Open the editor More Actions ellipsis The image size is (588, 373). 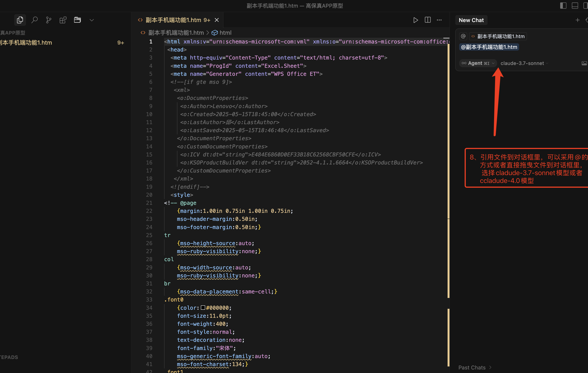tap(439, 20)
